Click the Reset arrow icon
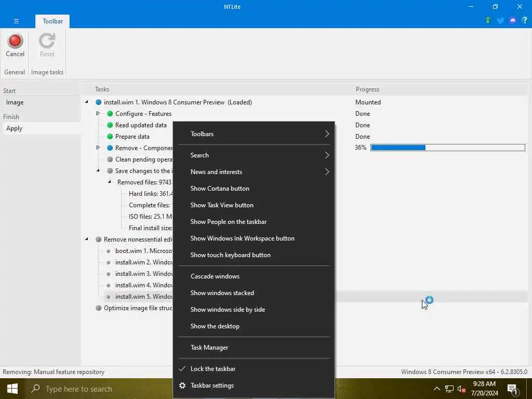 pyautogui.click(x=47, y=41)
